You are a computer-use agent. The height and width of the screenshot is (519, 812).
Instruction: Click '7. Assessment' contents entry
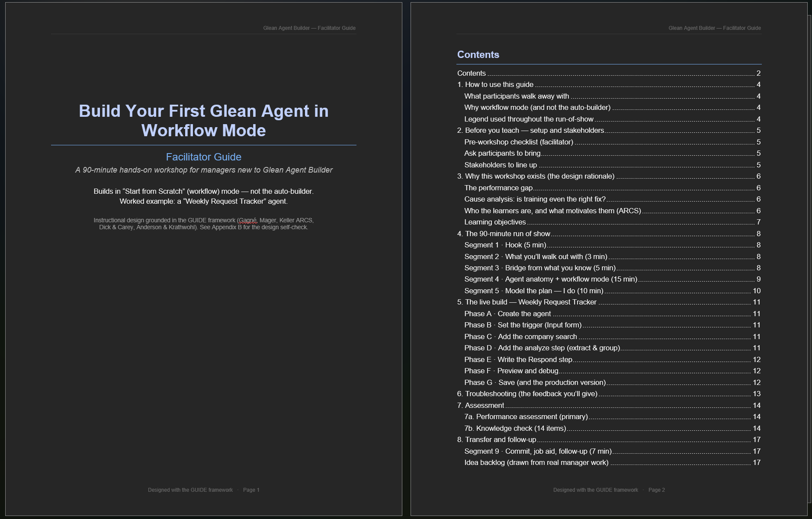point(609,406)
